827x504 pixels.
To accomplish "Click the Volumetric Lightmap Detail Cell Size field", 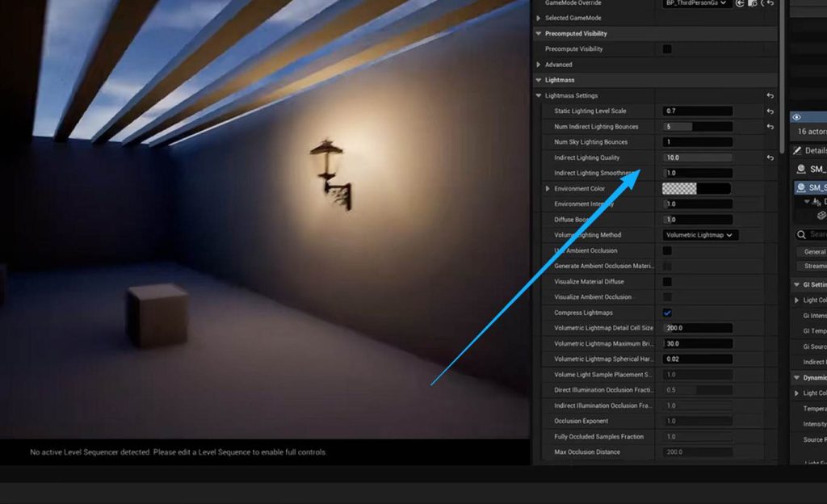I will coord(697,328).
